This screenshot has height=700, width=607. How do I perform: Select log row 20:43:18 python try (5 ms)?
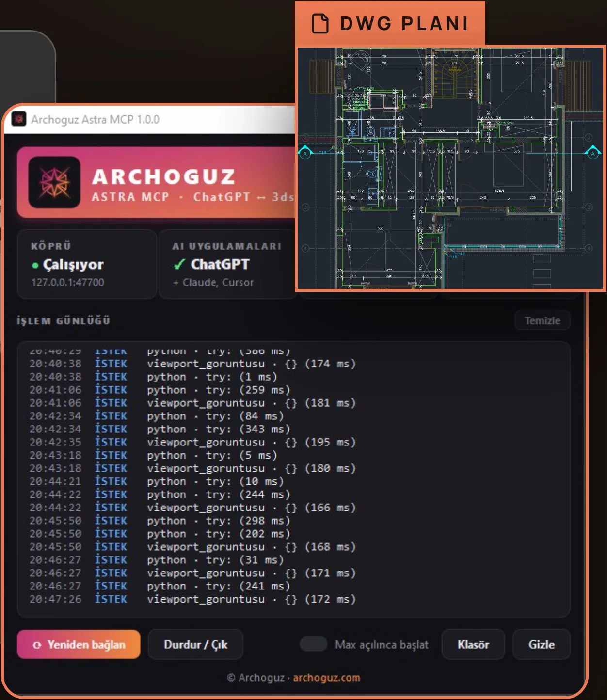tap(153, 455)
